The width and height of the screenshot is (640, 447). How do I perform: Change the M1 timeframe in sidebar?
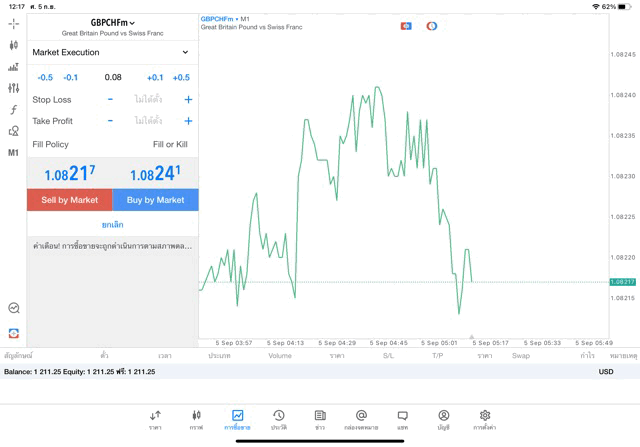(x=14, y=153)
